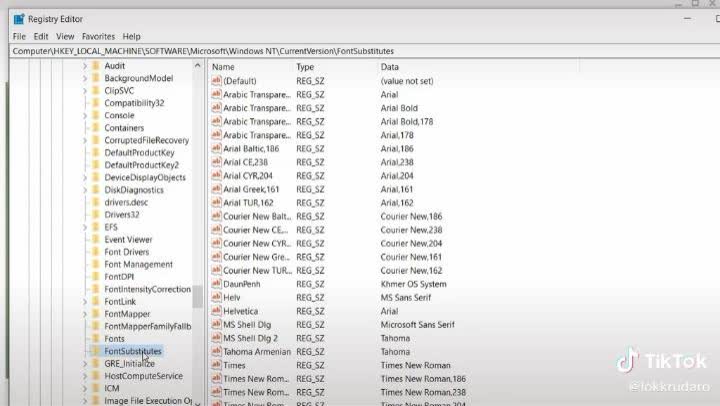The height and width of the screenshot is (406, 720).
Task: Click the folder icon next to Audit key
Action: coord(95,65)
